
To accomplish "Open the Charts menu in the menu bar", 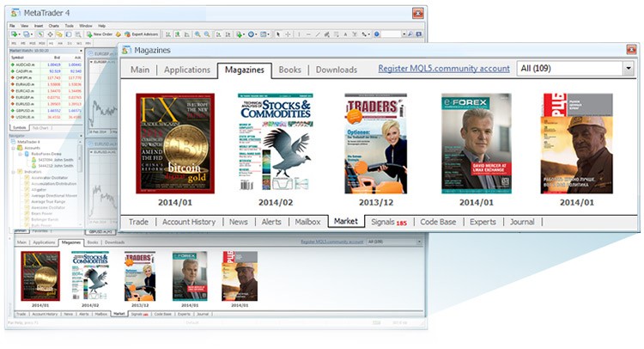I will click(53, 26).
